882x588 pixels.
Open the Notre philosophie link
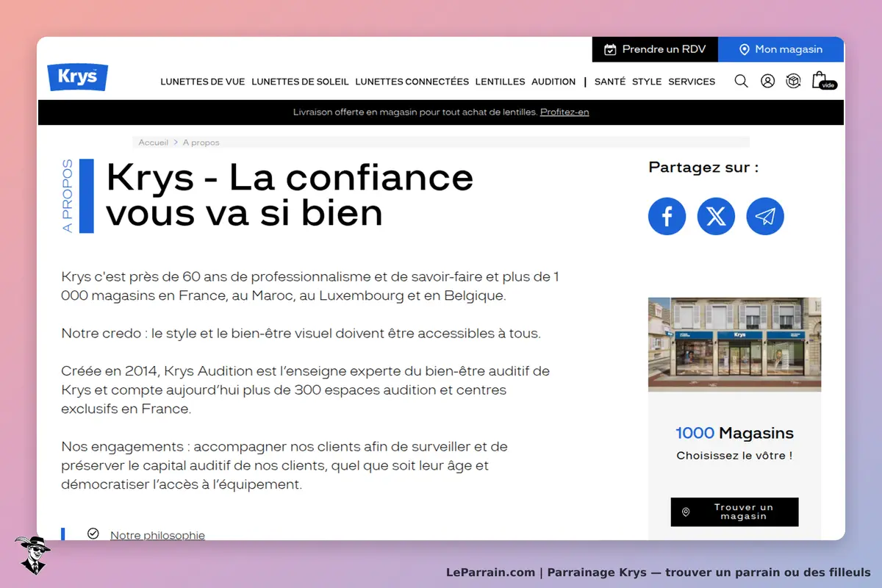click(157, 535)
